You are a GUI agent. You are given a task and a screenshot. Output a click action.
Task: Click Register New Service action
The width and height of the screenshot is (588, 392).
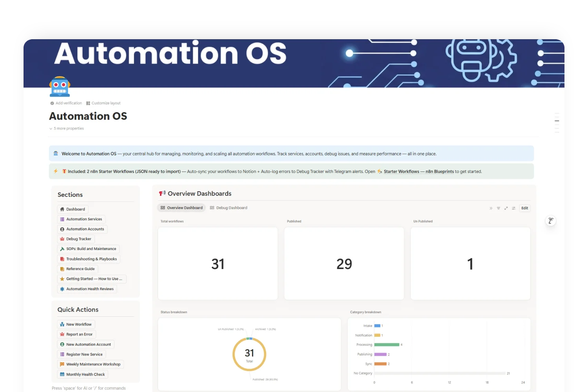[82, 354]
